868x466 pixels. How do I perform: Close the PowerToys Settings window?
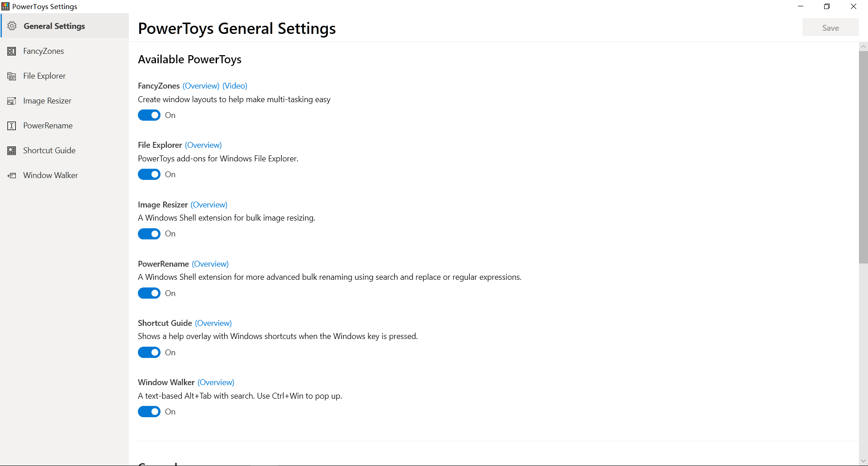click(x=854, y=6)
